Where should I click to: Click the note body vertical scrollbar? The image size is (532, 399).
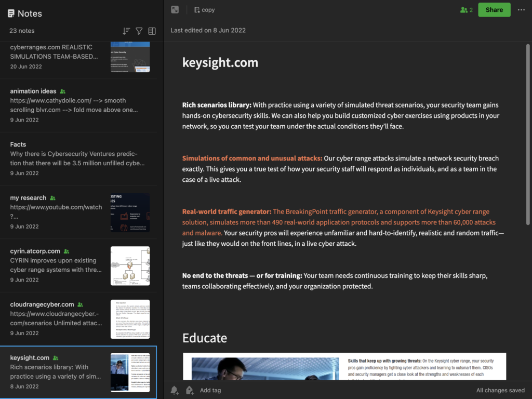pyautogui.click(x=528, y=135)
